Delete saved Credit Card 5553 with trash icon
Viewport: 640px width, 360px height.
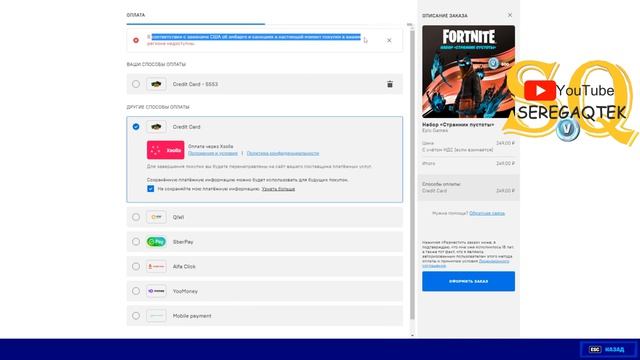click(x=390, y=84)
